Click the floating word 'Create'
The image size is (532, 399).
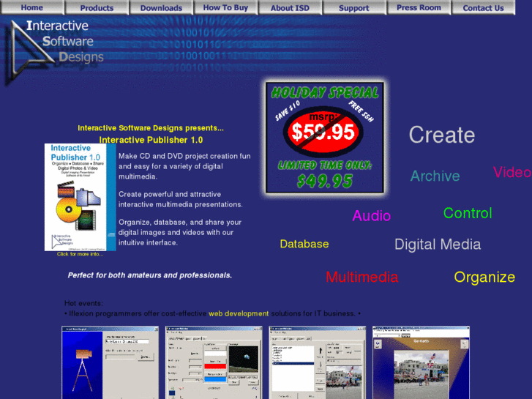tap(442, 135)
